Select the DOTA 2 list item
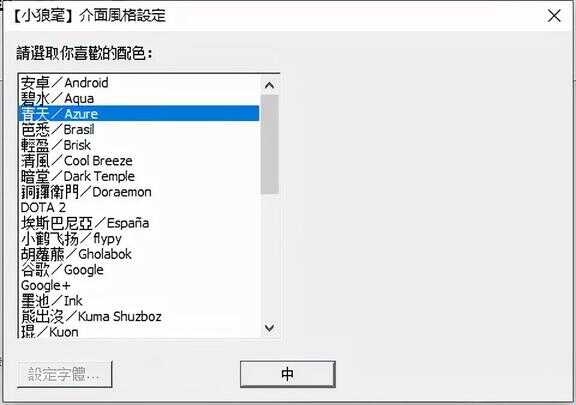The width and height of the screenshot is (576, 405). click(x=139, y=207)
